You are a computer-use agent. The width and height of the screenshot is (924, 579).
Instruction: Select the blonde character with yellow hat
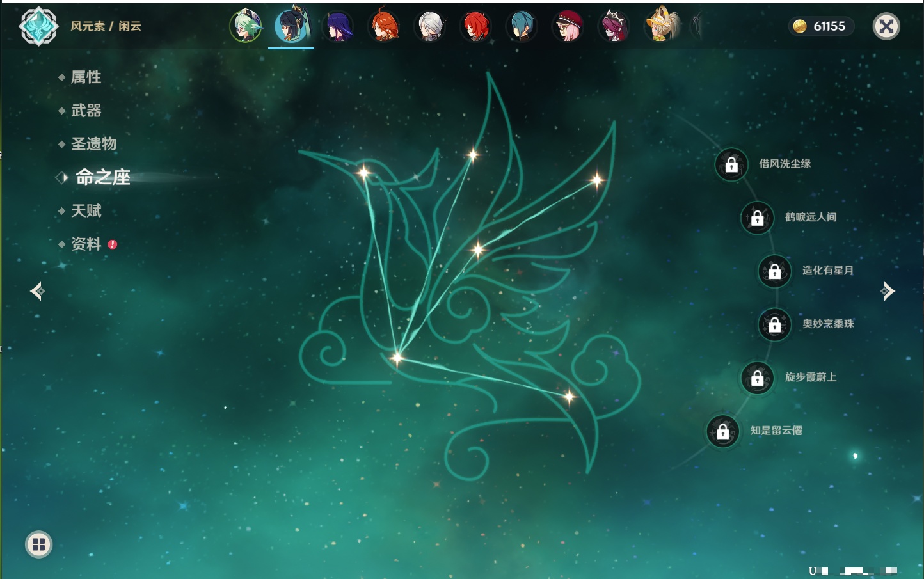660,26
